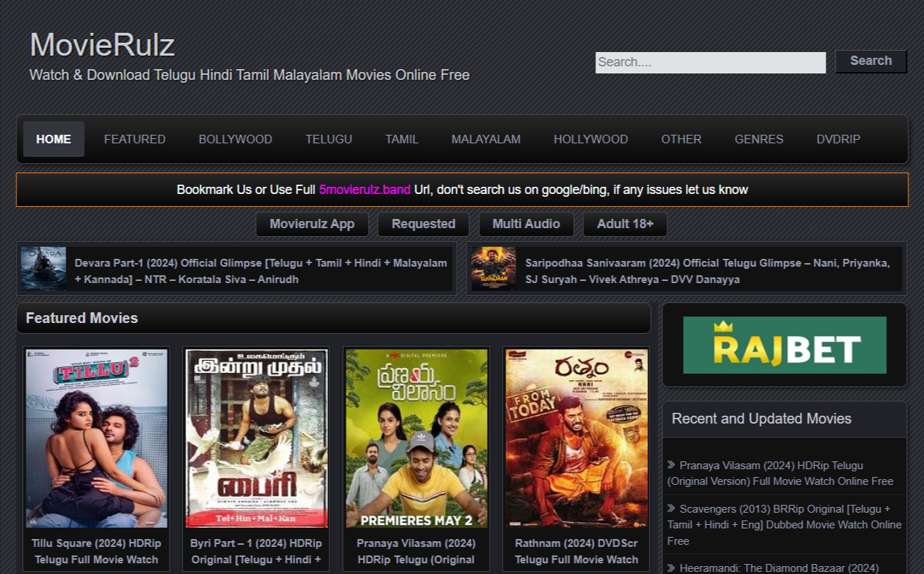Select the HOLLYWOOD menu item
This screenshot has height=574, width=924.
click(591, 139)
